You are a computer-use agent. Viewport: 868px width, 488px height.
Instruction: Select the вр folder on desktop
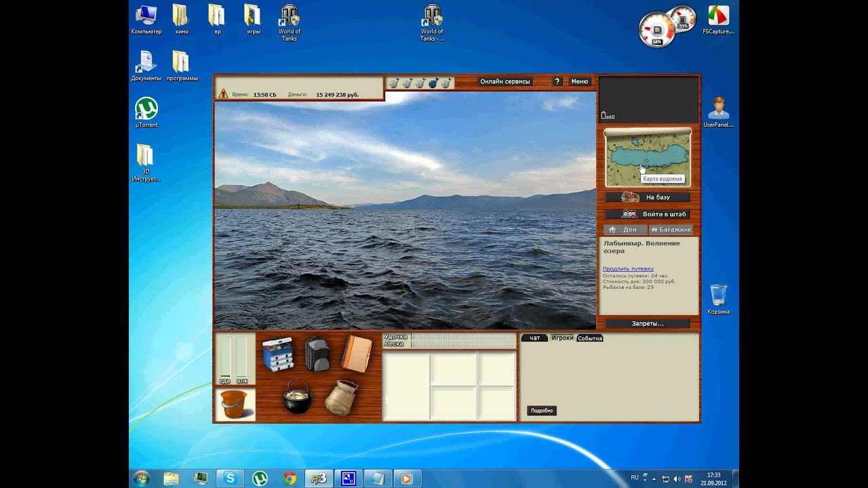[217, 20]
